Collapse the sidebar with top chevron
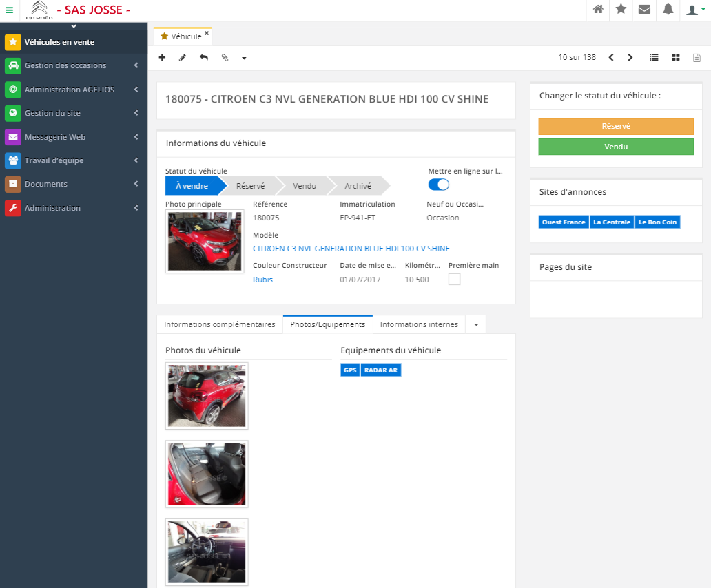Image resolution: width=711 pixels, height=588 pixels. click(74, 26)
